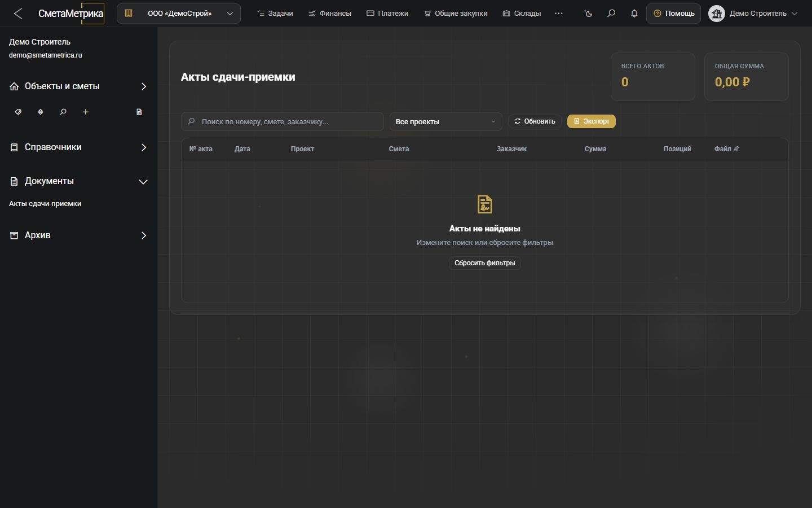This screenshot has height=508, width=812.
Task: Click the Заказчик column header
Action: [x=511, y=149]
